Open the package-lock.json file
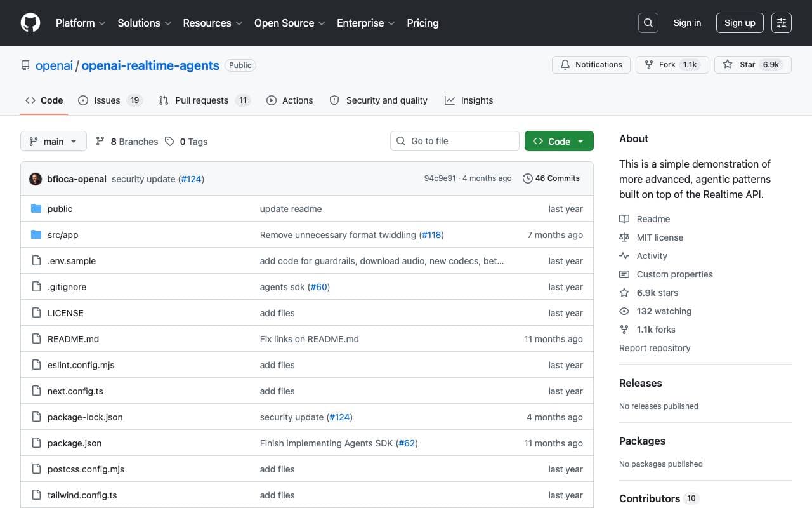The height and width of the screenshot is (508, 812). [85, 417]
